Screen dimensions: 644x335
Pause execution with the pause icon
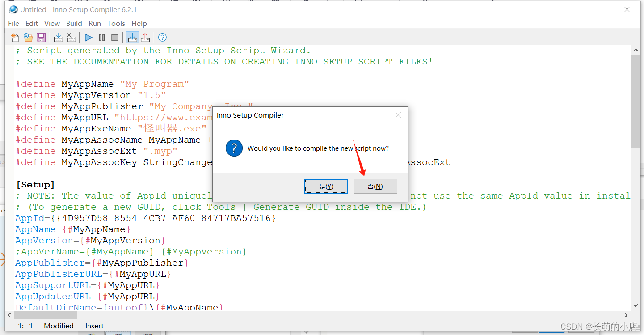tap(102, 38)
